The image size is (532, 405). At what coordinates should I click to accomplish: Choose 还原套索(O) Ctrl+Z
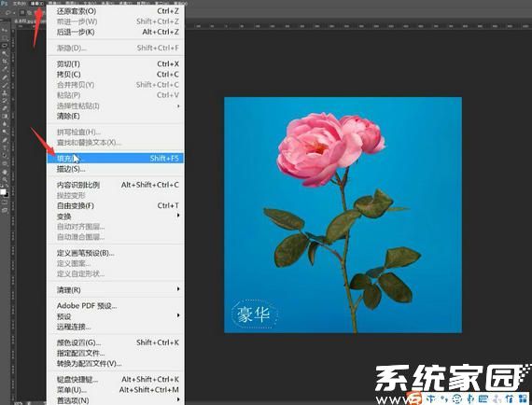[x=116, y=11]
